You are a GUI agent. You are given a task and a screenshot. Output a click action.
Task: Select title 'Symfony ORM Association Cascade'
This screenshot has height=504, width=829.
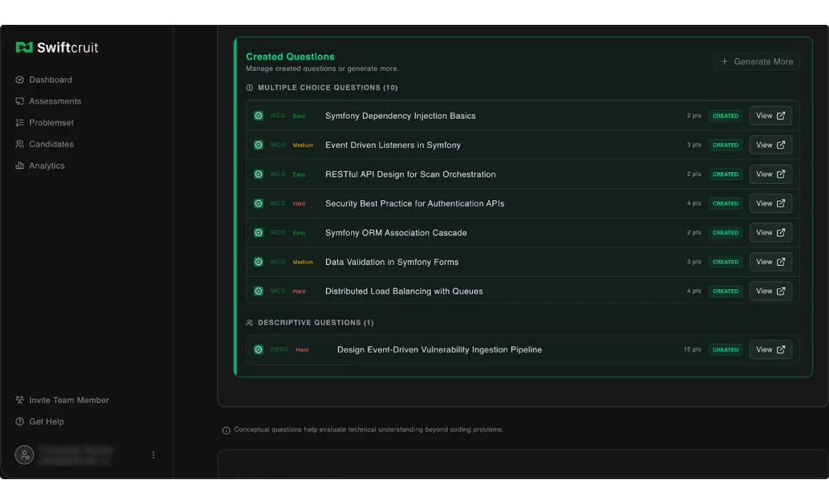(x=396, y=233)
